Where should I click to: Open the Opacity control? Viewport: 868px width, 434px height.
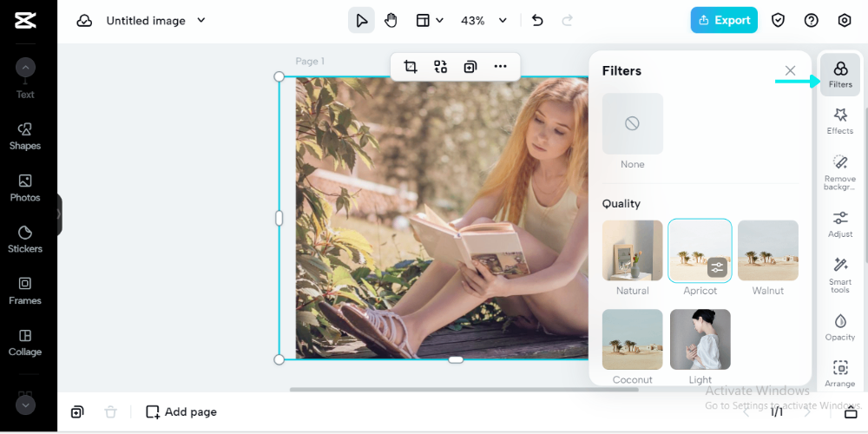point(839,326)
